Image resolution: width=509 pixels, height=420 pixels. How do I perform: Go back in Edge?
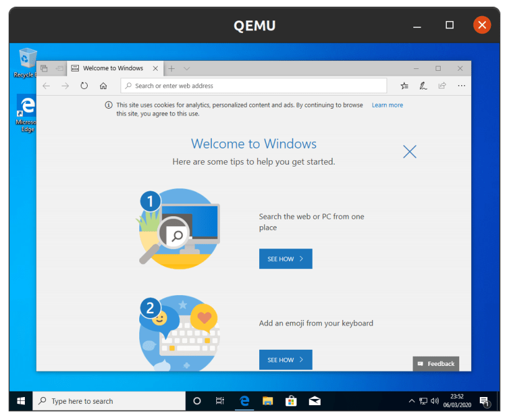pyautogui.click(x=47, y=86)
